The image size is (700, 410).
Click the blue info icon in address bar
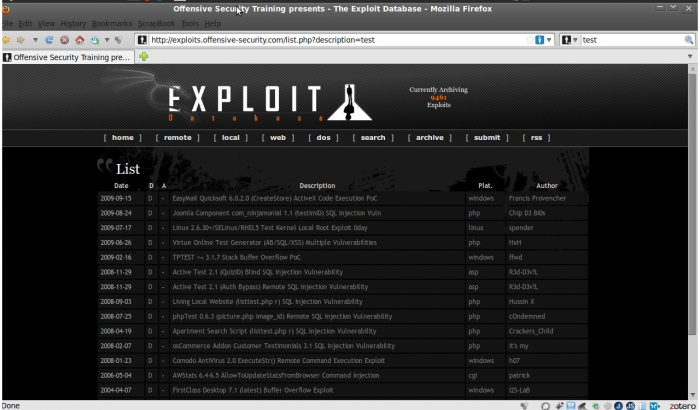pyautogui.click(x=539, y=40)
